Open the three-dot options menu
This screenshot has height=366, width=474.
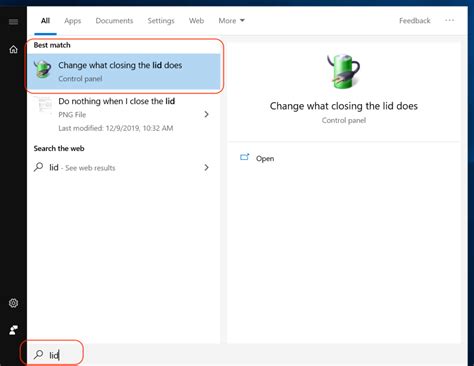(449, 20)
